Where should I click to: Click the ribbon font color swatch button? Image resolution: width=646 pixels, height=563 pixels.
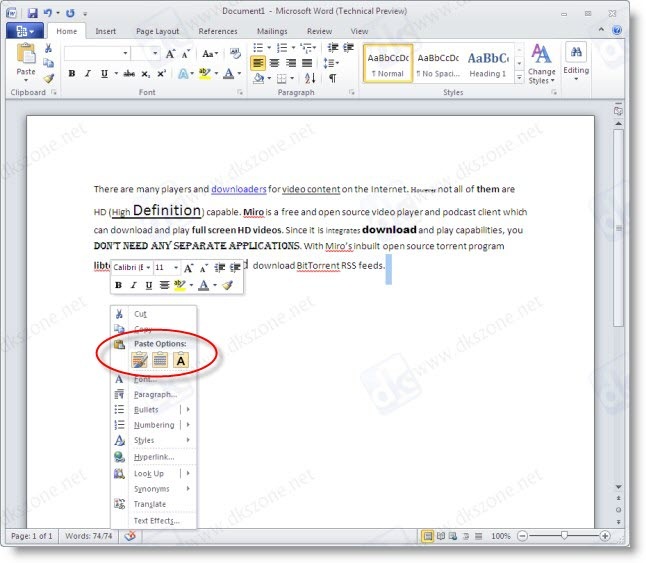(x=228, y=74)
